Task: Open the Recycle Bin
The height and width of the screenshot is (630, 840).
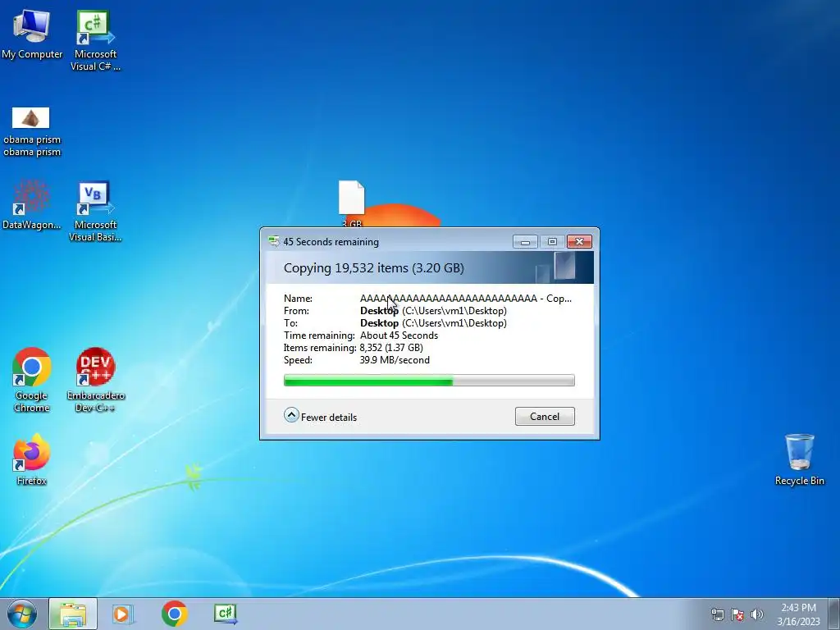Action: 799,459
